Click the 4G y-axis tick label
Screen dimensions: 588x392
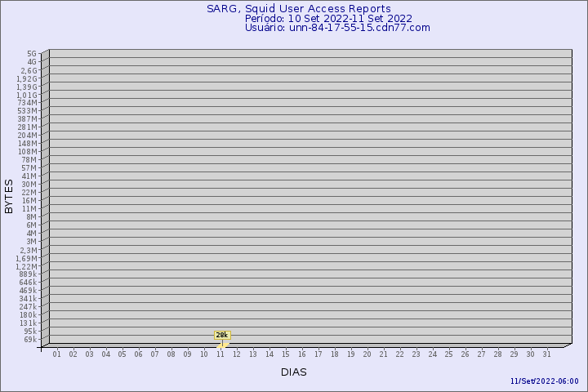32,62
